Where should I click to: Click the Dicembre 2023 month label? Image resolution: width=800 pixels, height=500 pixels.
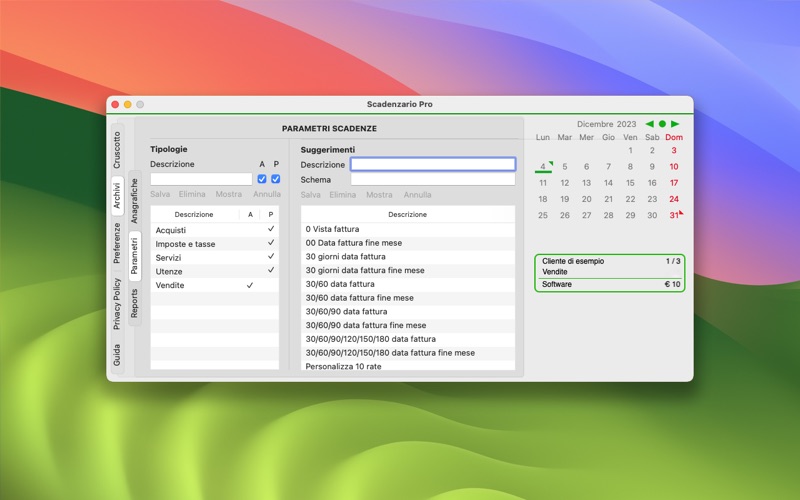click(606, 124)
